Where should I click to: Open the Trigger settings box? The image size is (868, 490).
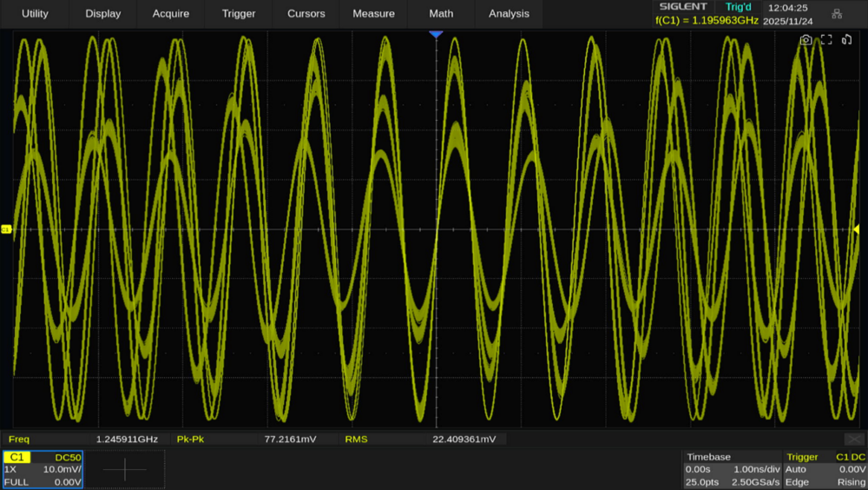(x=825, y=469)
